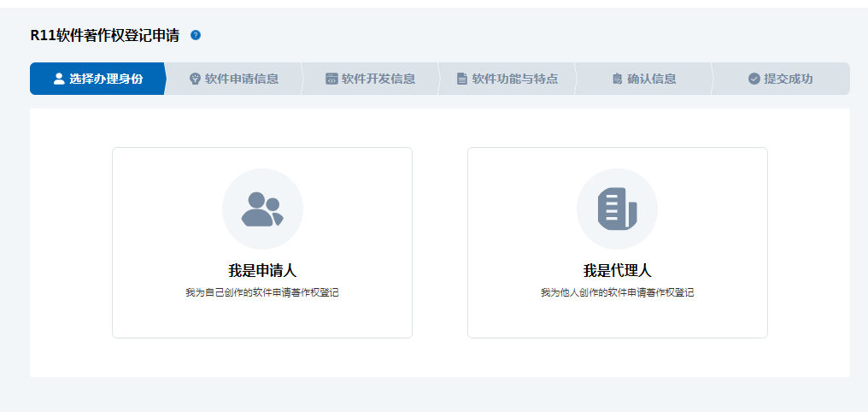Click the document agent icon
Screen dimensions: 868x412
617,209
